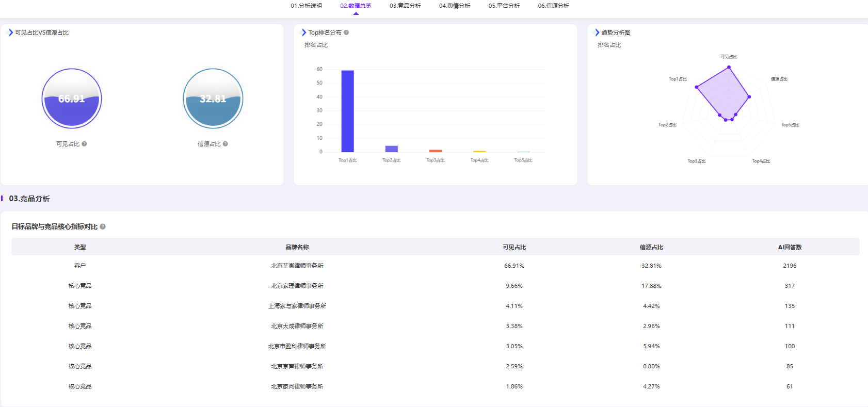Click the 目标品牌与竞品核心指标对比 table title

[x=55, y=226]
